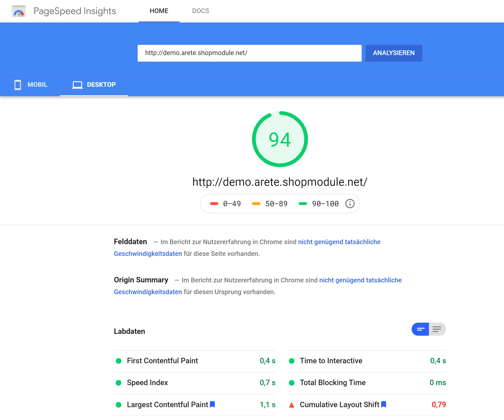Open the Felddaten Geschwindigkeitsdaten link
This screenshot has width=504, height=420.
click(x=148, y=254)
